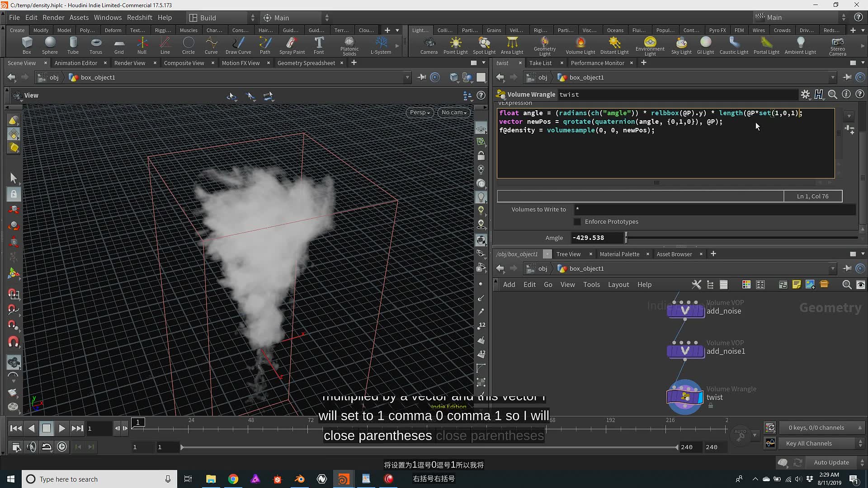
Task: Toggle the Scene View pane pin
Action: [422, 77]
